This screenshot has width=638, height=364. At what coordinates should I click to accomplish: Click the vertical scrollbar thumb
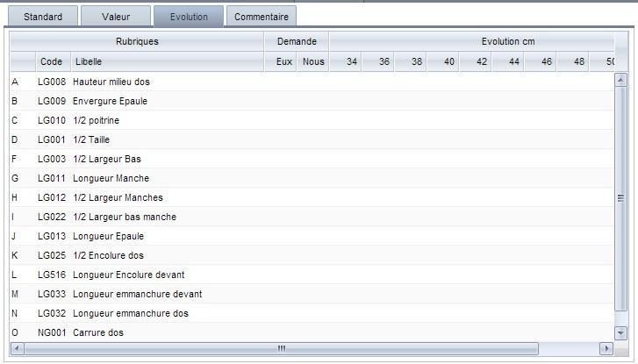pyautogui.click(x=621, y=198)
